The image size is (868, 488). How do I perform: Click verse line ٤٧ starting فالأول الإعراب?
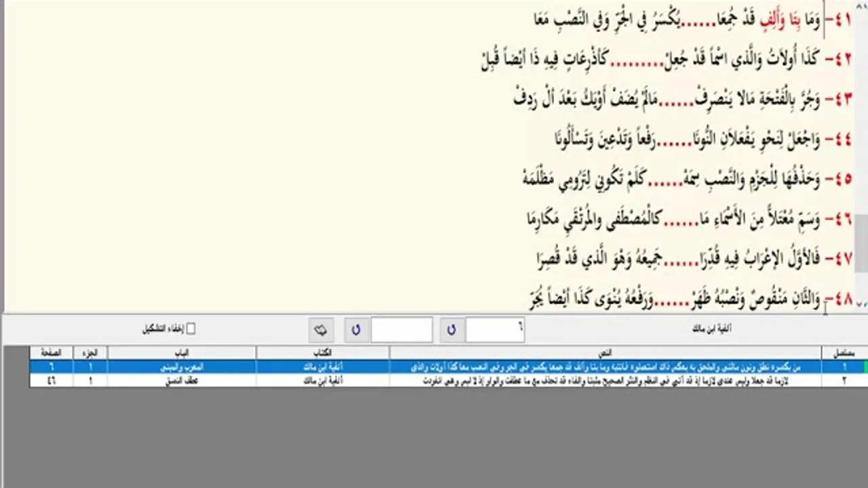[694, 258]
